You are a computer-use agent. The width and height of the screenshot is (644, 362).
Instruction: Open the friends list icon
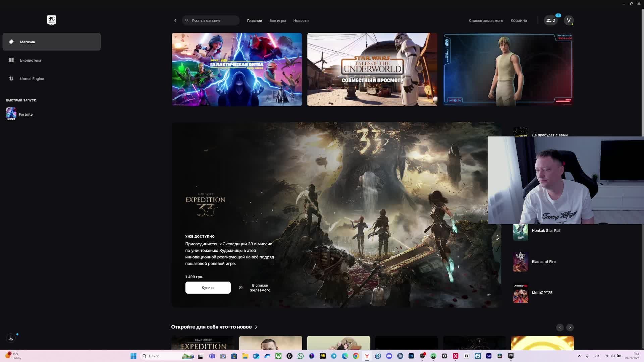(550, 20)
